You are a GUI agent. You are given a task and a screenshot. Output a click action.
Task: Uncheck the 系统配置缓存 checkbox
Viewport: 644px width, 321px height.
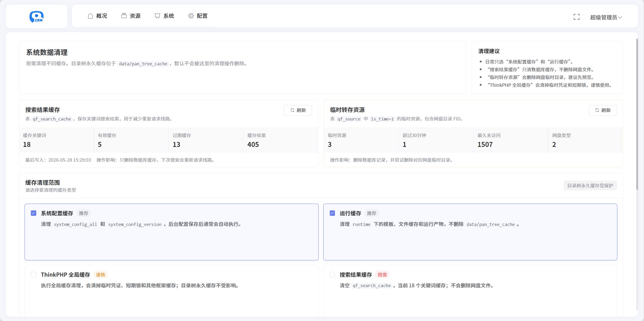(x=33, y=213)
